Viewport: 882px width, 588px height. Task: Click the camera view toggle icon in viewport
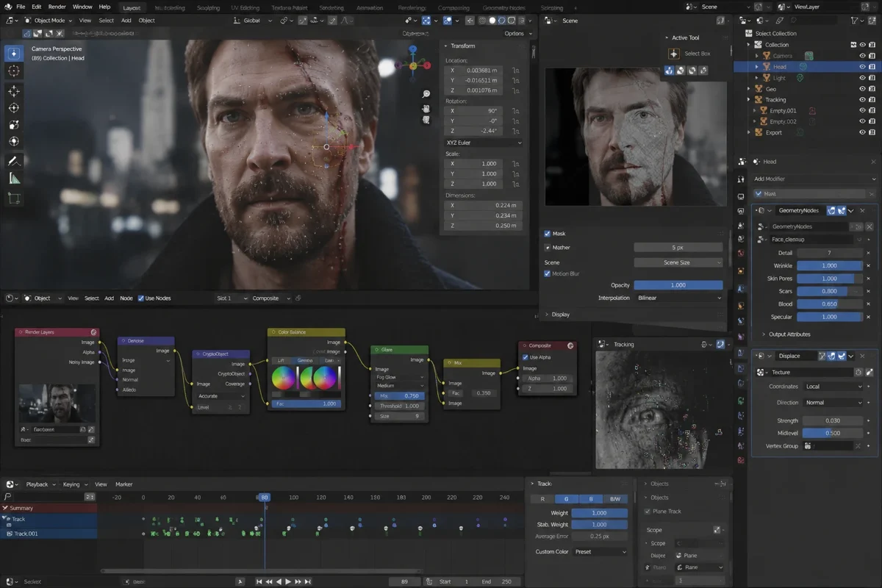[x=426, y=119]
